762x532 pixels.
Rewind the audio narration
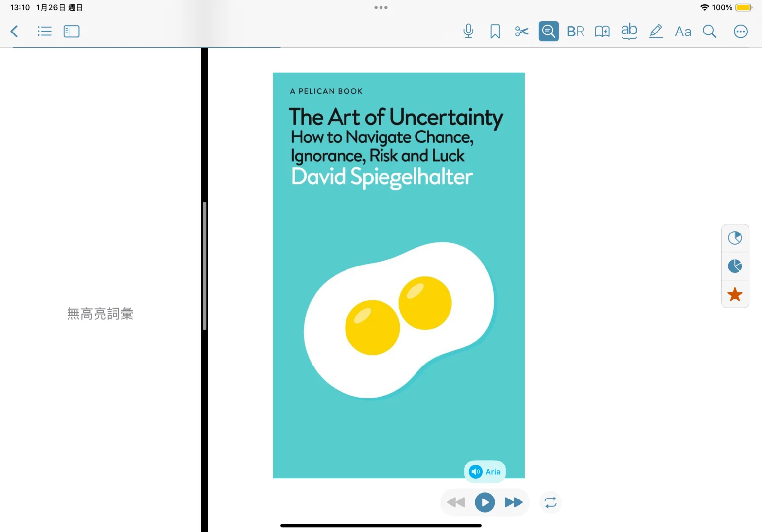456,502
